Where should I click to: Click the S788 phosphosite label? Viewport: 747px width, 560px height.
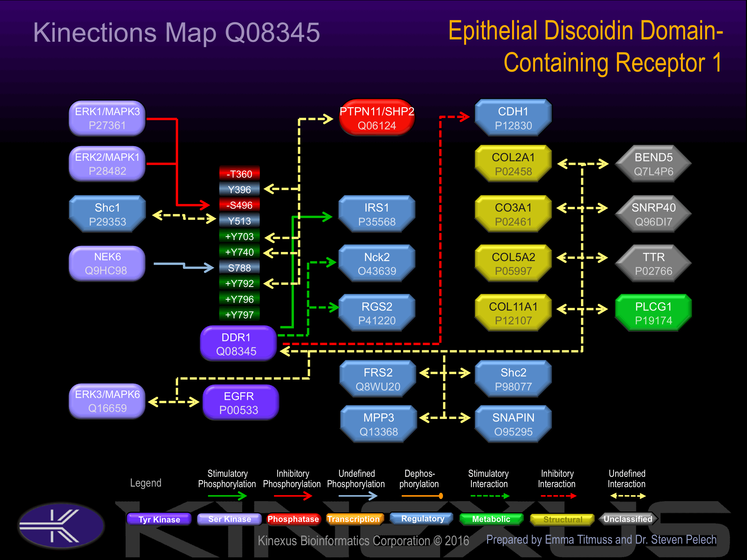(x=239, y=268)
